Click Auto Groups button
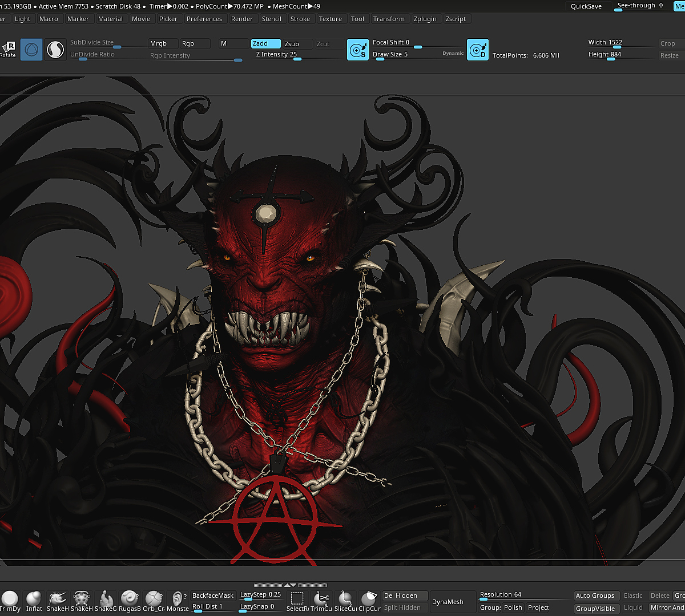The height and width of the screenshot is (616, 685). pyautogui.click(x=595, y=595)
